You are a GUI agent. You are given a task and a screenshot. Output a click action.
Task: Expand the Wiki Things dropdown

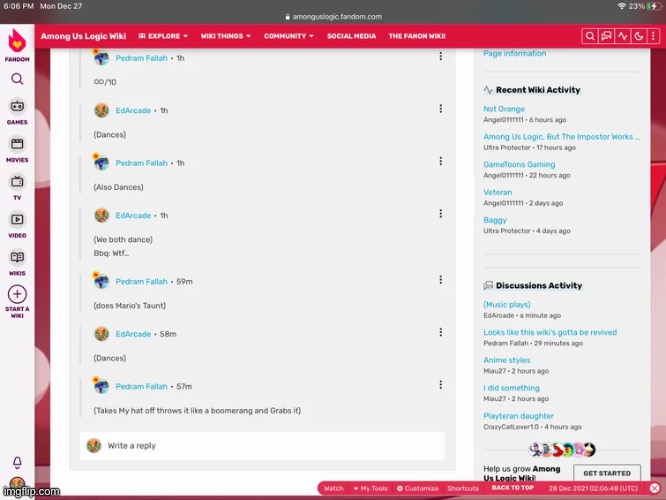point(226,36)
